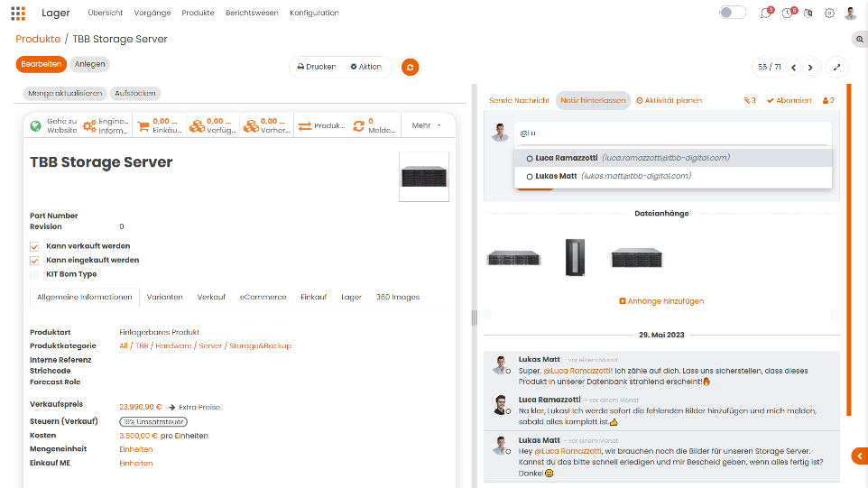
Task: Go to previous record arrow
Action: pos(793,68)
